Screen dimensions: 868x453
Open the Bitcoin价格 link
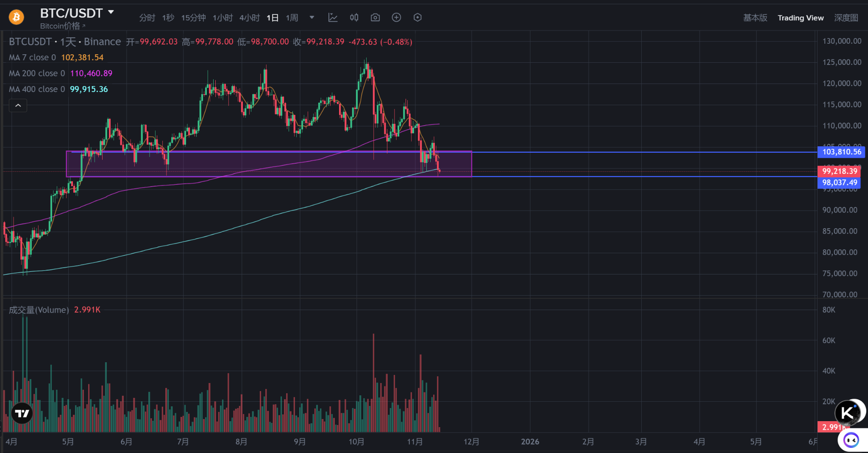click(62, 26)
